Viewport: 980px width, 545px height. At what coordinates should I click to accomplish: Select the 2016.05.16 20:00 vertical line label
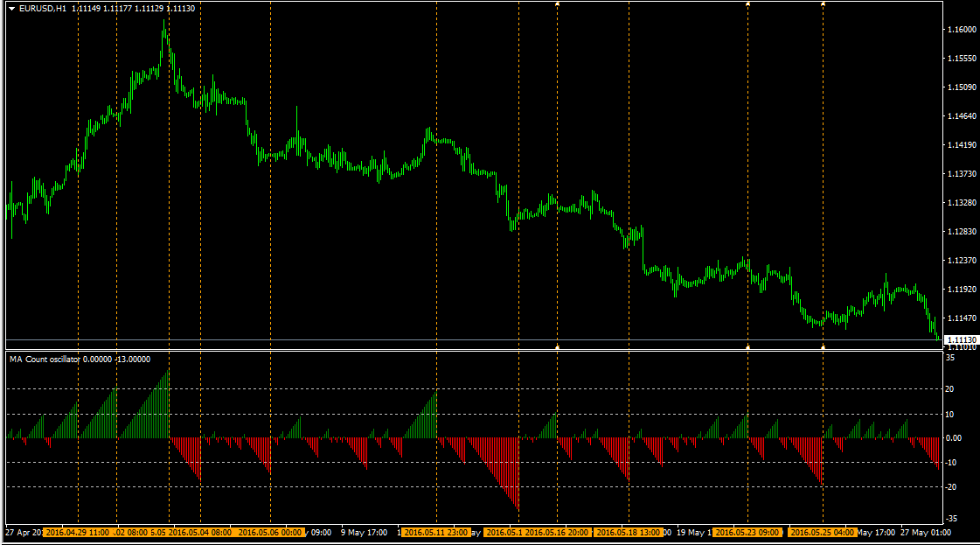coord(557,533)
